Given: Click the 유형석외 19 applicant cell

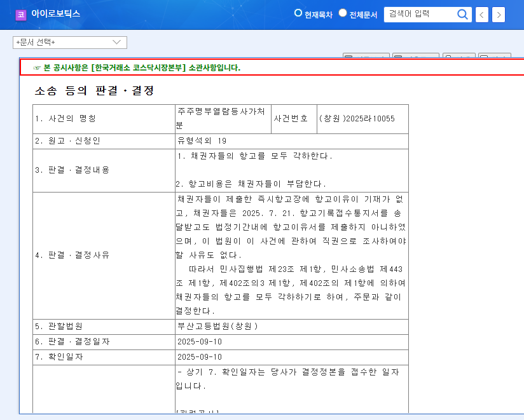Looking at the screenshot, I should (203, 142).
